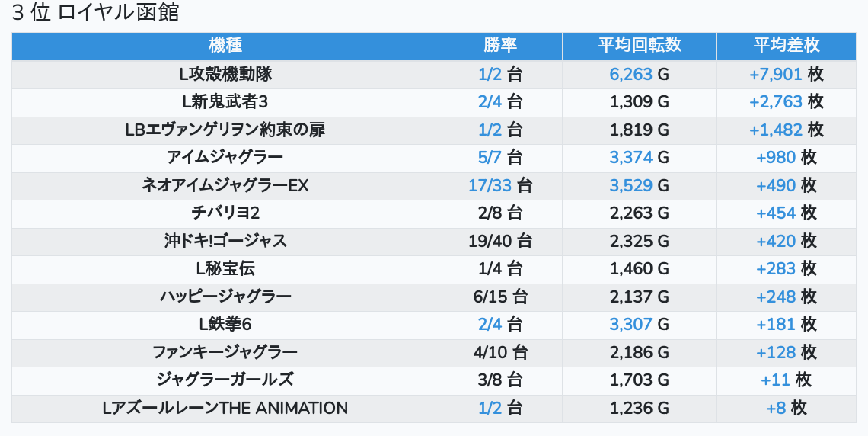Select ネオアイムジャグラーEX row name
This screenshot has width=868, height=436.
click(225, 185)
